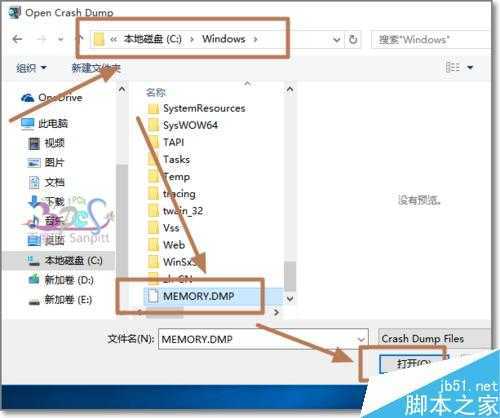This screenshot has width=500, height=418.
Task: Click the view mode icon
Action: pyautogui.click(x=453, y=67)
